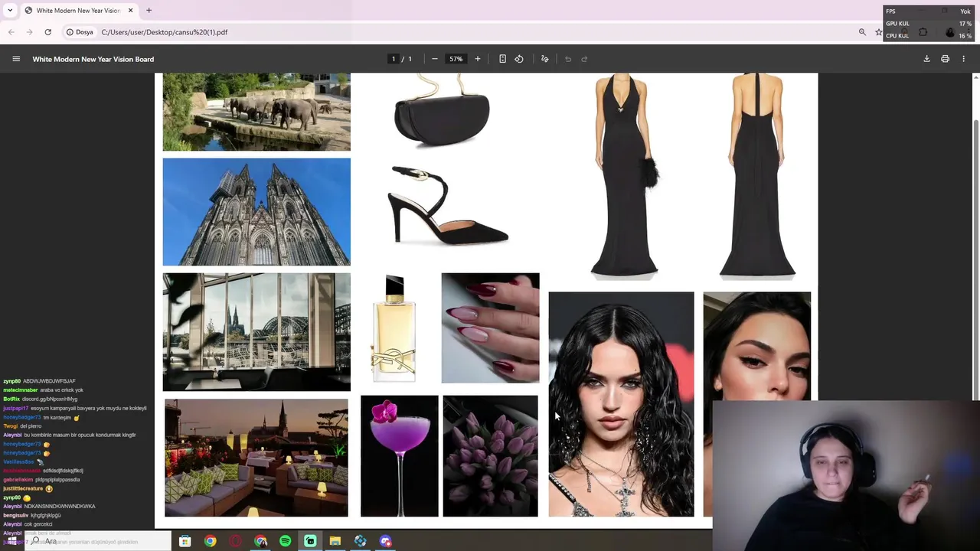Click the YSL perfume bottle image

[x=394, y=328]
